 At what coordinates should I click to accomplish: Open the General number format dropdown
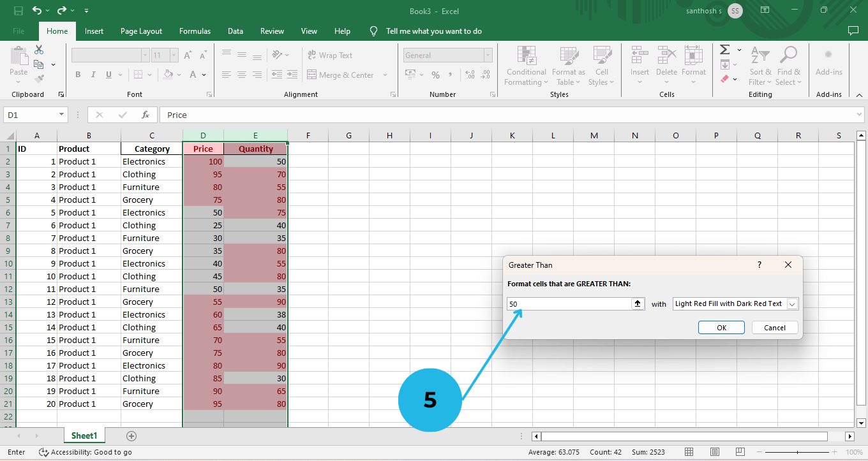pyautogui.click(x=488, y=55)
